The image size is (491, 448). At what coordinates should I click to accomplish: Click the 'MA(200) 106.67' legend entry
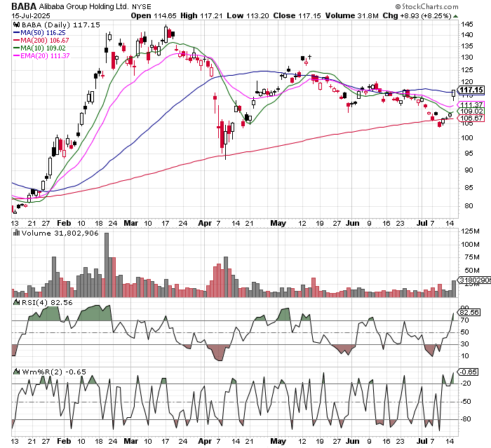click(44, 41)
